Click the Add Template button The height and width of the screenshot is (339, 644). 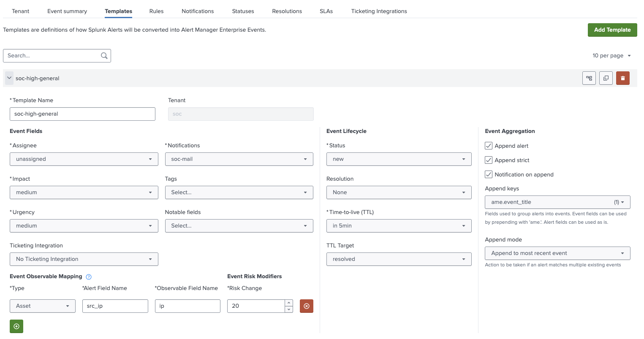612,30
